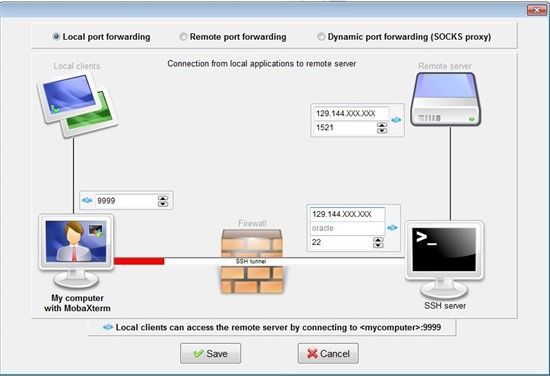Click the 'Firewall' label

(252, 223)
